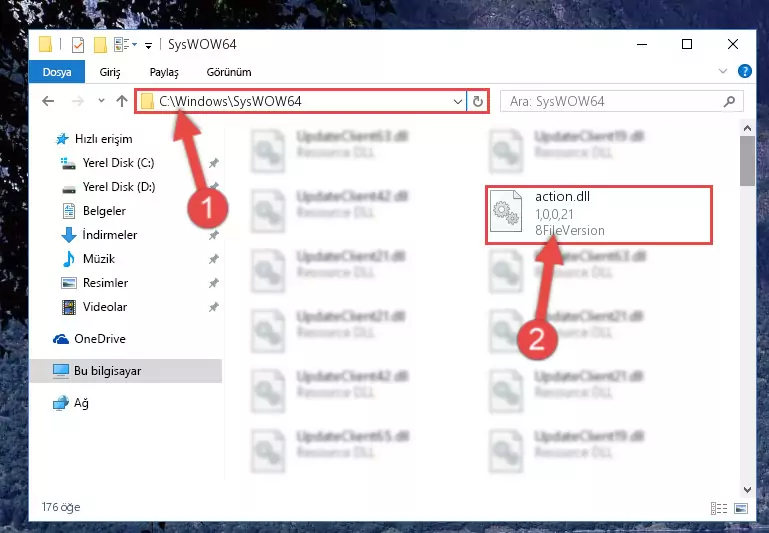Click the Properties checkmark icon in title bar
The image size is (769, 533).
77,45
